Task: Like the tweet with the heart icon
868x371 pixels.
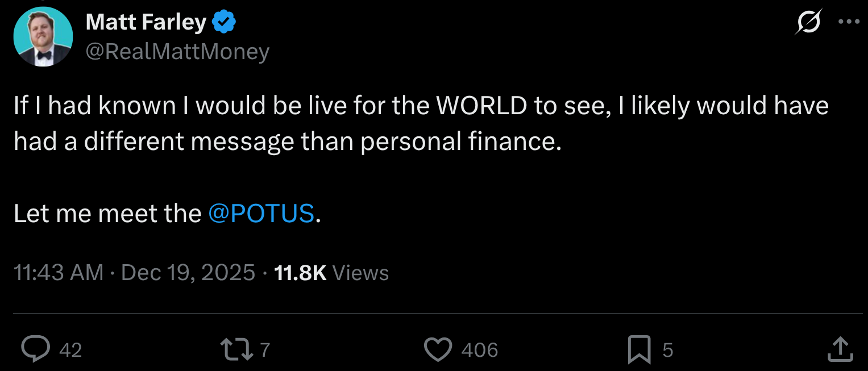Action: 438,349
